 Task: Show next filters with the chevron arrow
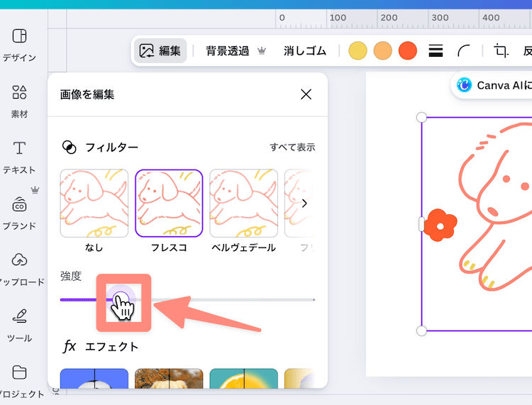pos(304,204)
